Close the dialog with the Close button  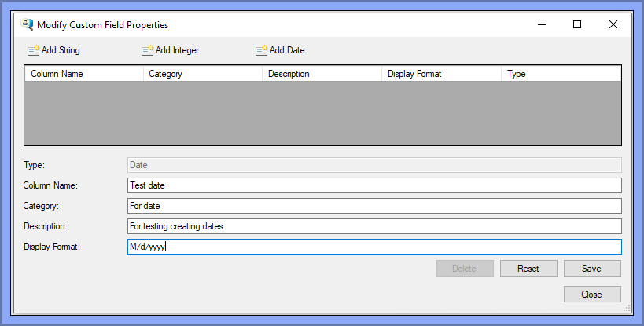(592, 295)
